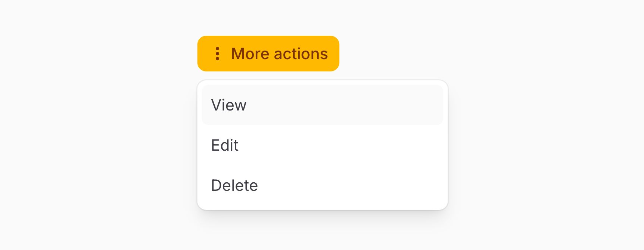Click the More actions button
Viewport: 644px width, 250px height.
click(x=268, y=54)
